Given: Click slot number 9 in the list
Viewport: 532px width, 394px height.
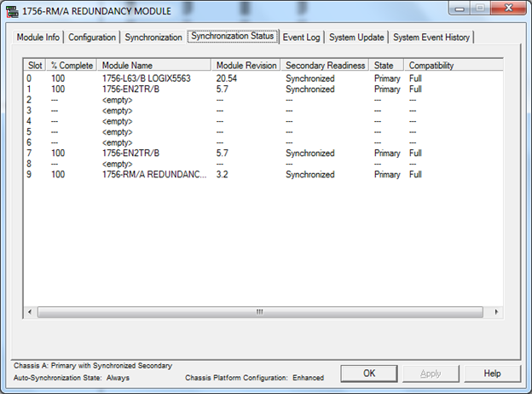Looking at the screenshot, I should [29, 175].
